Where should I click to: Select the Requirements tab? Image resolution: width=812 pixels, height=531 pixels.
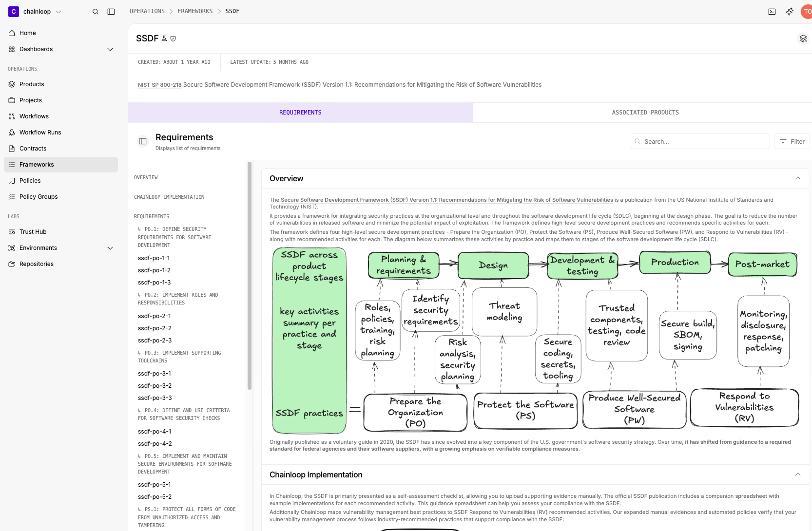click(300, 113)
